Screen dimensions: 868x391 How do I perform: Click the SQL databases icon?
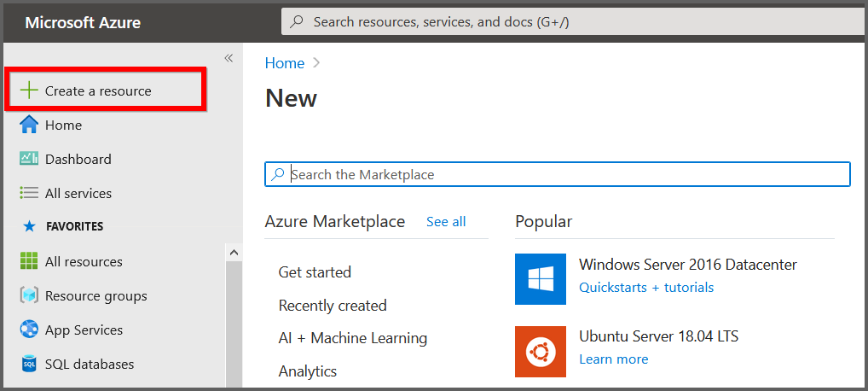pos(30,364)
